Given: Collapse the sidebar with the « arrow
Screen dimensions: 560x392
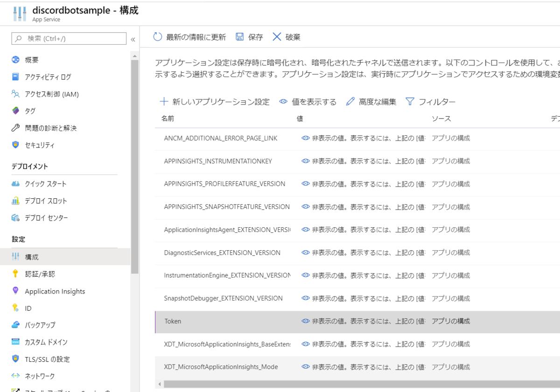Looking at the screenshot, I should [x=133, y=39].
